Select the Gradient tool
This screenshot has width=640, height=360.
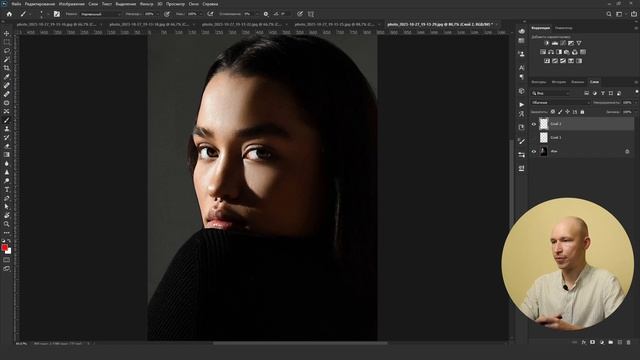pyautogui.click(x=7, y=154)
